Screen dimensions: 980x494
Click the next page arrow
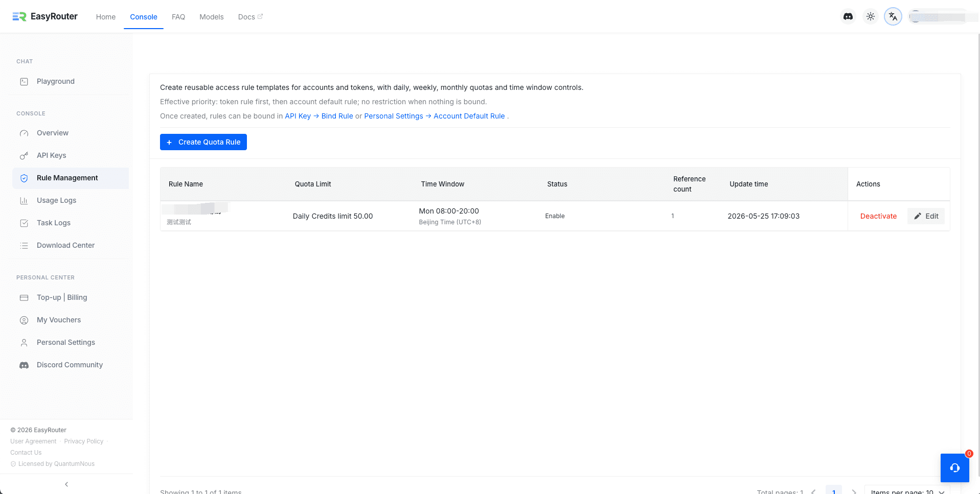point(854,491)
